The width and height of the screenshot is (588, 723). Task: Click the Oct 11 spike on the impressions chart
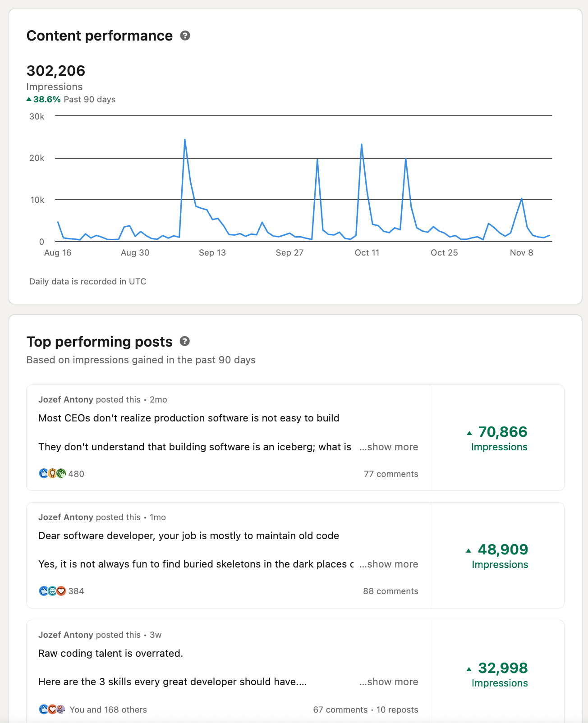362,144
